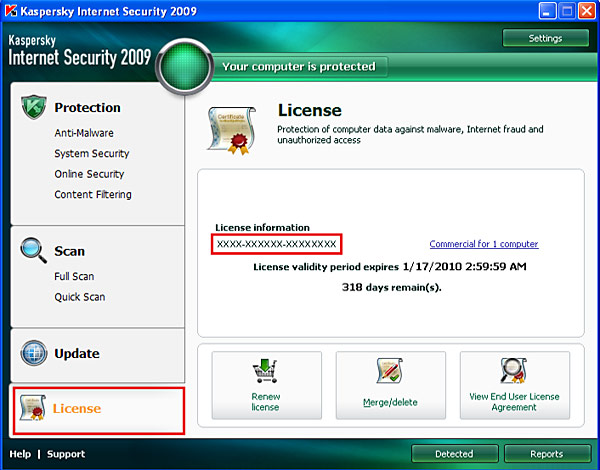Image resolution: width=600 pixels, height=470 pixels.
Task: Click the license key XXXX-XXXXXX-XXXXXXXX text
Action: tap(276, 244)
